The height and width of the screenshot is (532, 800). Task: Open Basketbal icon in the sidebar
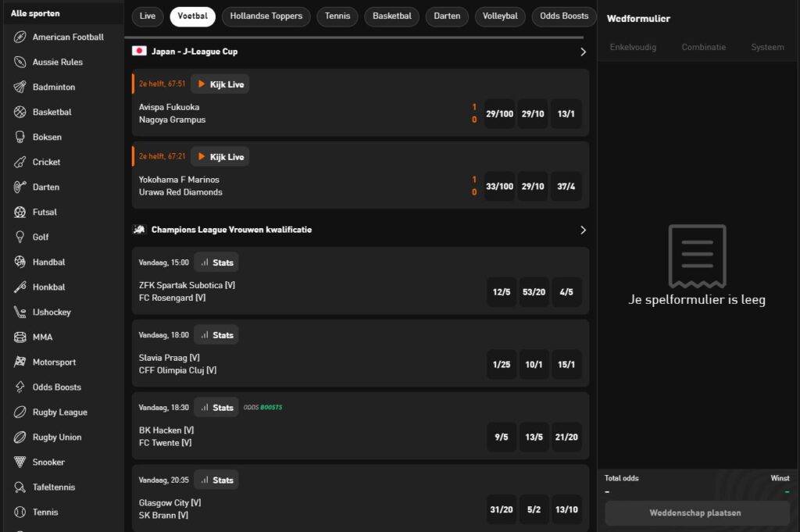[x=20, y=112]
